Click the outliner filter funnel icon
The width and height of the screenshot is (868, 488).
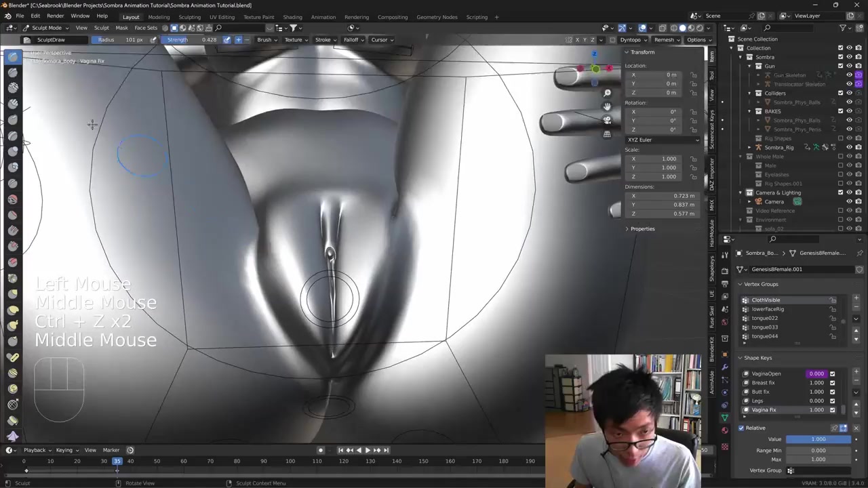(x=843, y=28)
